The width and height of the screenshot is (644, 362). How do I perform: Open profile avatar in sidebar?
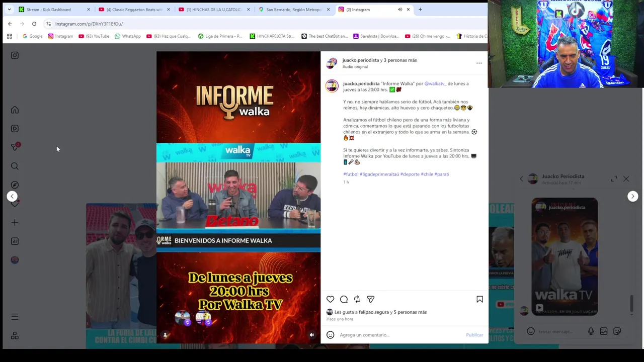pyautogui.click(x=15, y=260)
